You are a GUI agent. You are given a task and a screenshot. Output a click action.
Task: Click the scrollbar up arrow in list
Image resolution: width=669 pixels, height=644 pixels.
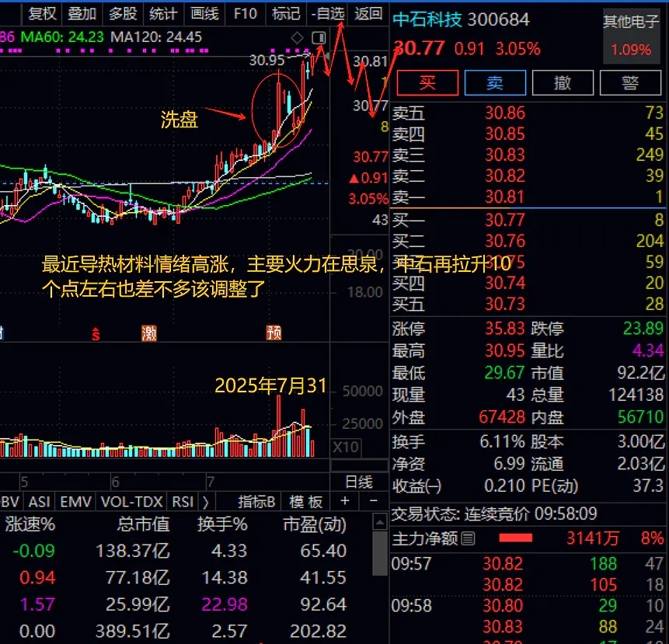point(380,521)
